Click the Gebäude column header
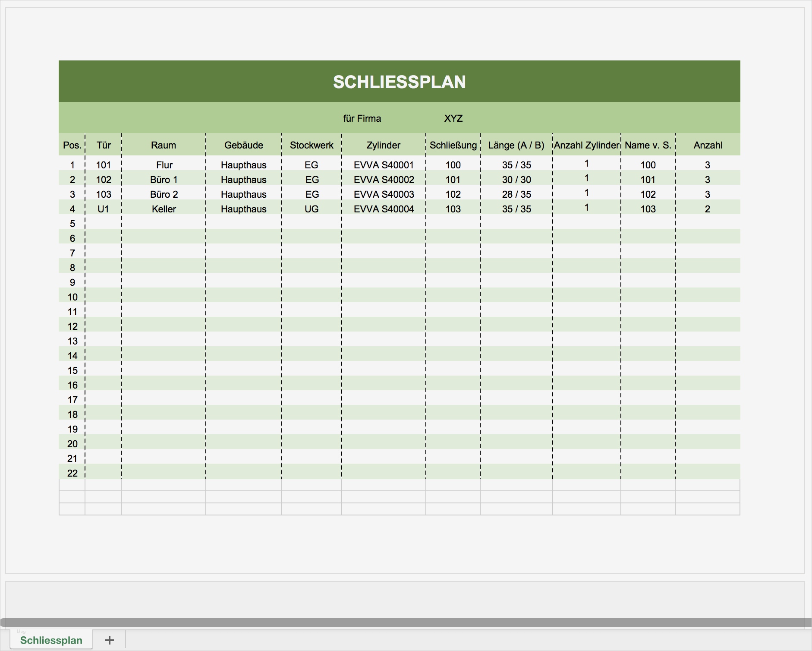The image size is (812, 651). [244, 145]
